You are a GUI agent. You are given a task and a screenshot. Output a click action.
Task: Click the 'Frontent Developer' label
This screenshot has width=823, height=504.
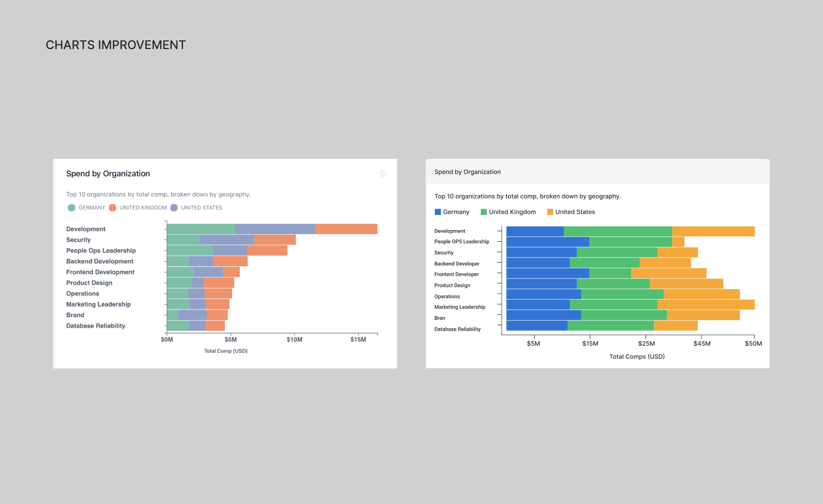pos(457,274)
